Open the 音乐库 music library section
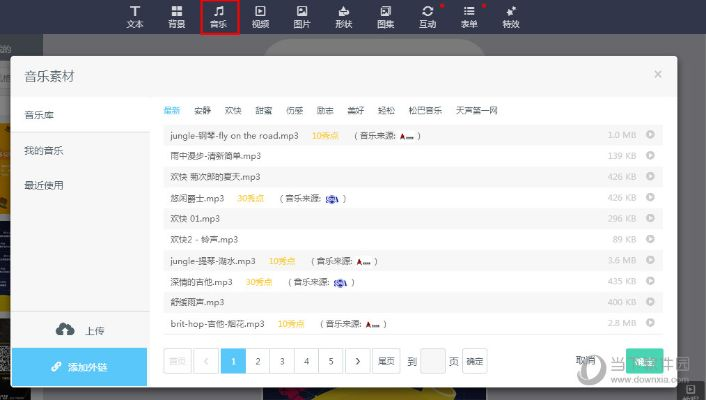706x400 pixels. click(80, 115)
